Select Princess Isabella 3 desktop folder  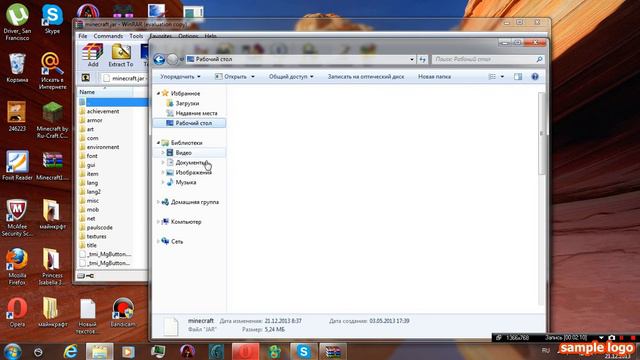[x=52, y=267]
